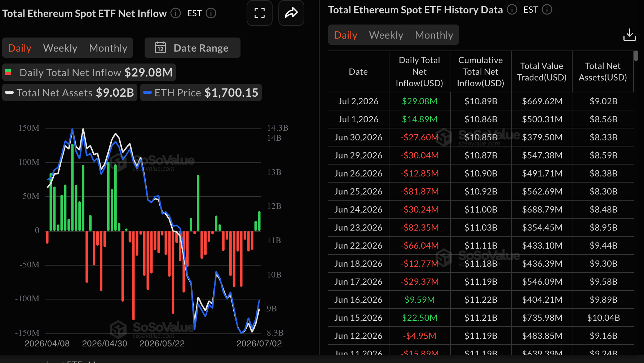Screen dimensions: 644x363
Task: Click the 2026/07/02 axis date label
Action: pos(259,344)
